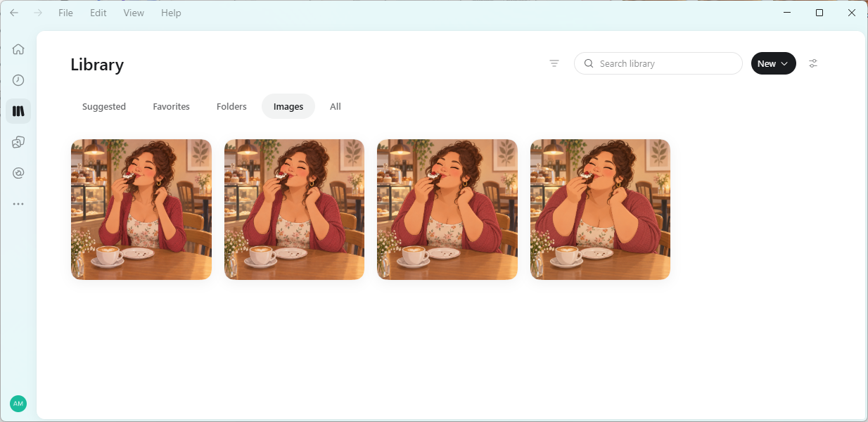Click the magnifier icon in search box

coord(589,63)
